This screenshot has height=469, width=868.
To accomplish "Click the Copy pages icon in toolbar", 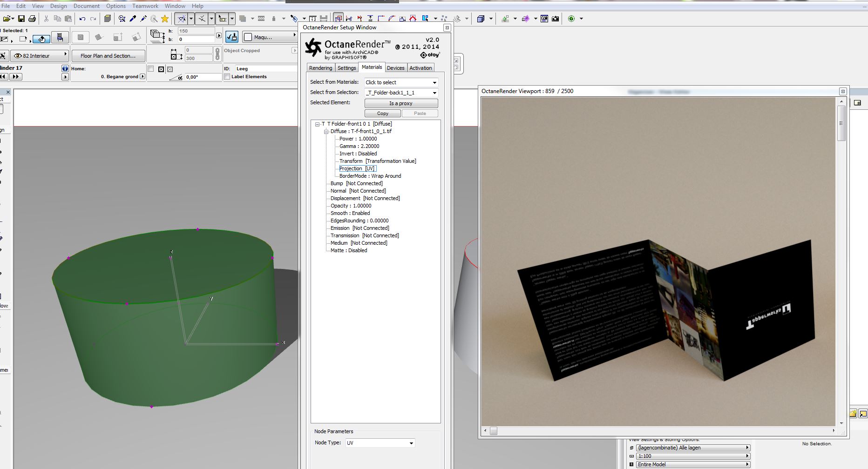I will 57,19.
